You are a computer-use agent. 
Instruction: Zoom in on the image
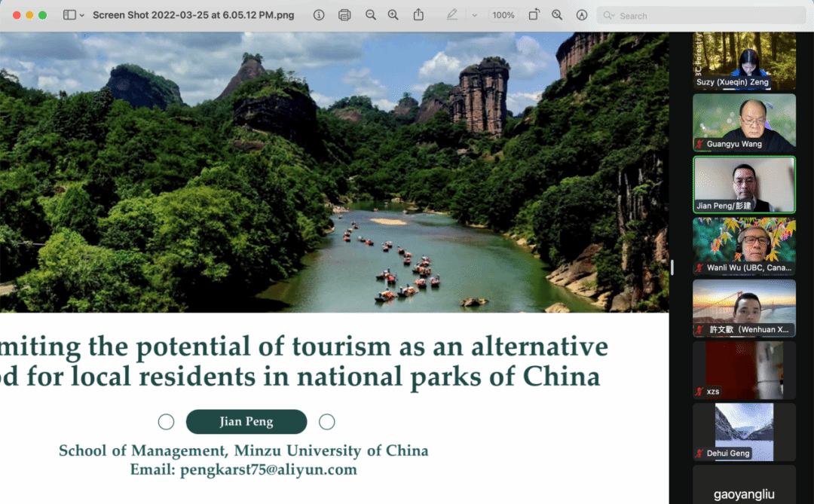pyautogui.click(x=393, y=15)
